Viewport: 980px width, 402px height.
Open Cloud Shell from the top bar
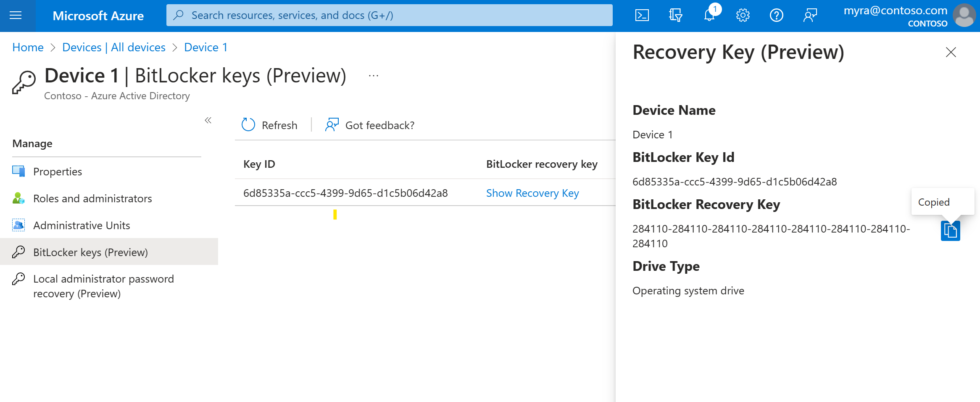point(642,15)
